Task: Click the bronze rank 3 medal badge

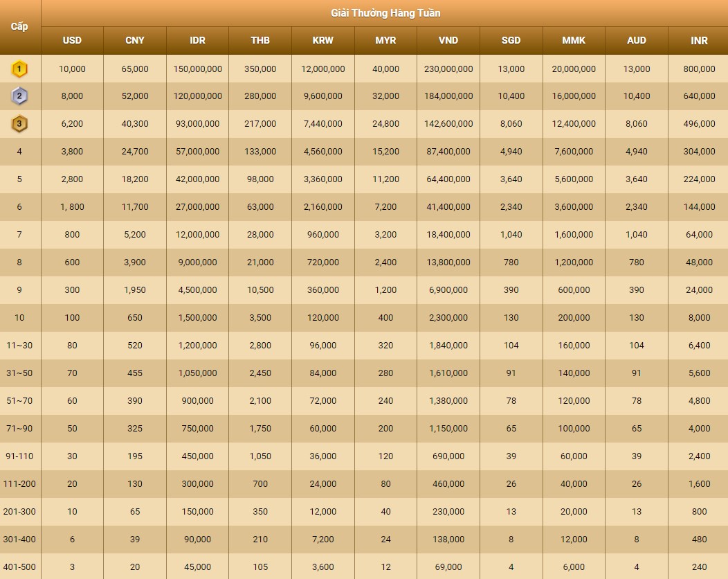Action: [19, 124]
